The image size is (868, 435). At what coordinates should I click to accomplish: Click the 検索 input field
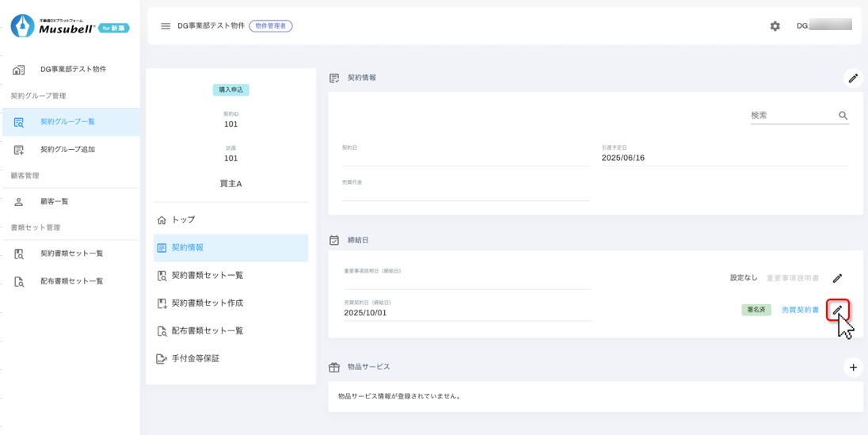[792, 116]
